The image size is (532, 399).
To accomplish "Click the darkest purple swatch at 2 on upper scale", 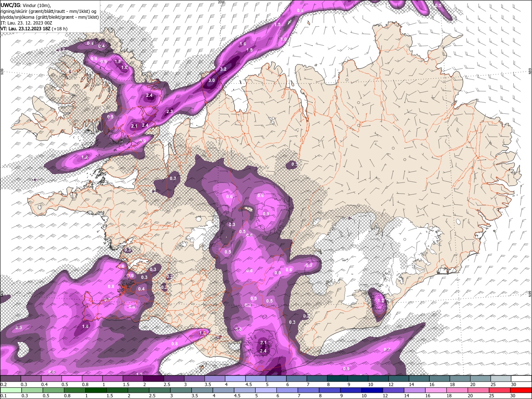I will click(153, 379).
